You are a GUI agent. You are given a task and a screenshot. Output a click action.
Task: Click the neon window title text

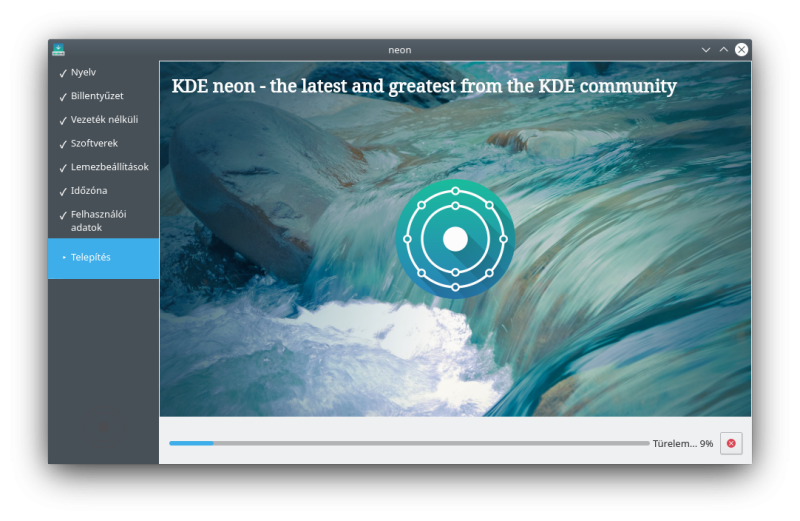pyautogui.click(x=399, y=50)
